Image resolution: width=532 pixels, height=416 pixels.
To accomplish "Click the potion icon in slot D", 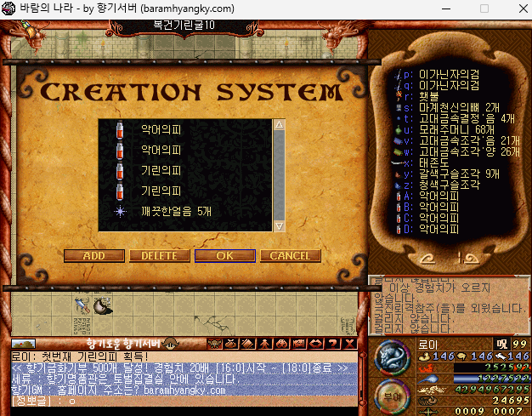I will click(399, 229).
